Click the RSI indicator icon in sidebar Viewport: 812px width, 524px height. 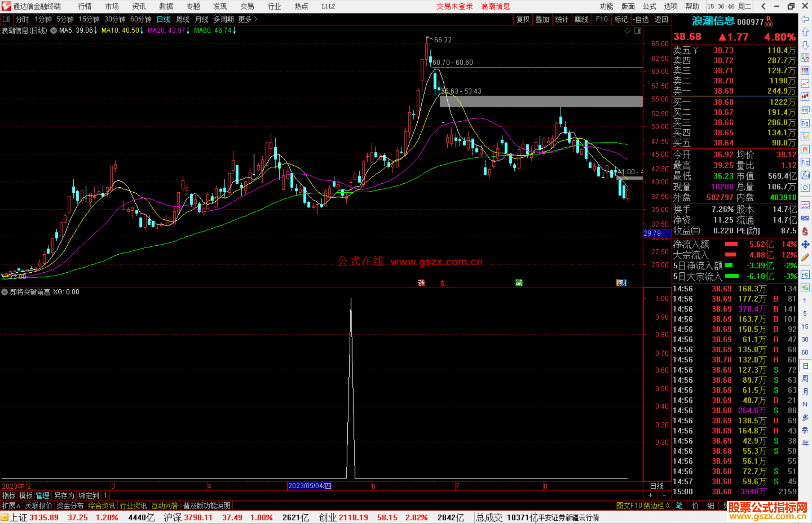[x=805, y=218]
